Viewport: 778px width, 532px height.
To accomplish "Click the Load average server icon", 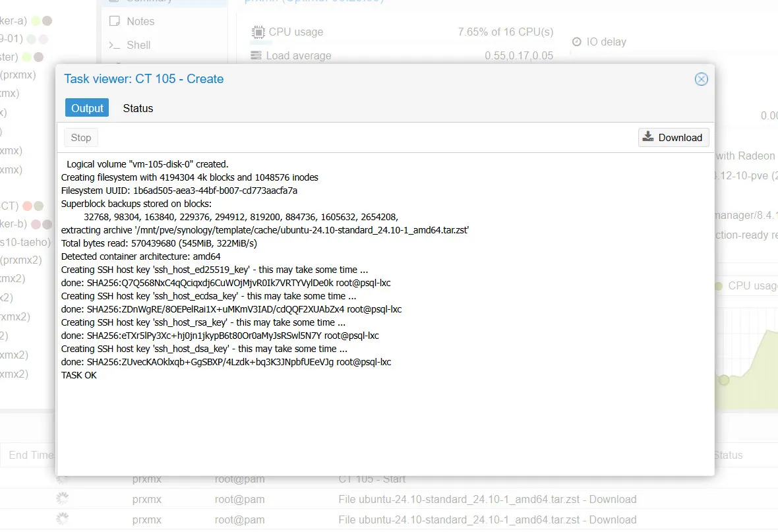I will coord(256,56).
